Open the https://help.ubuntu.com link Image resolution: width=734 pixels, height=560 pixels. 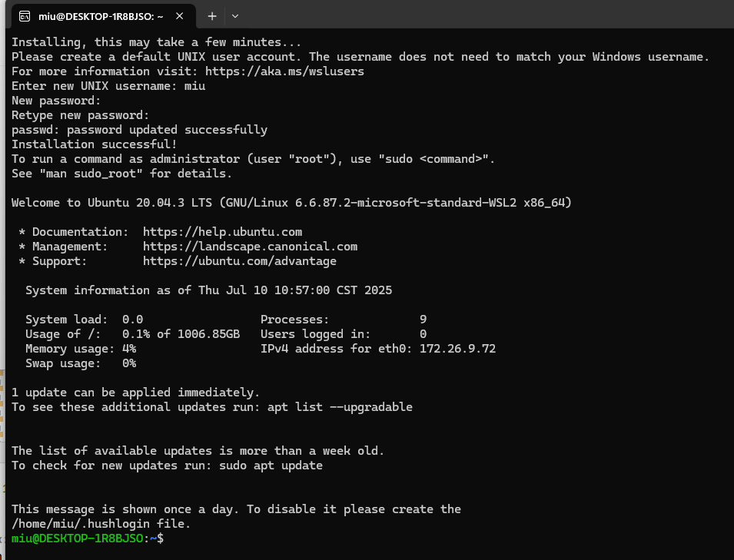click(x=222, y=232)
